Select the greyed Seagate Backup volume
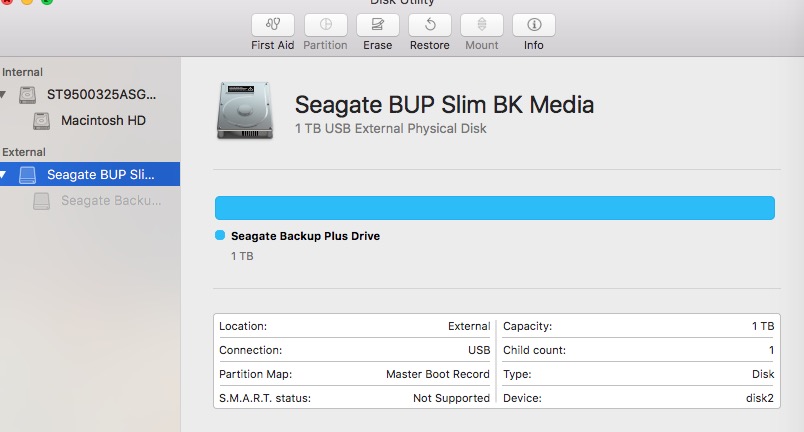Viewport: 804px width, 432px height. pos(110,201)
